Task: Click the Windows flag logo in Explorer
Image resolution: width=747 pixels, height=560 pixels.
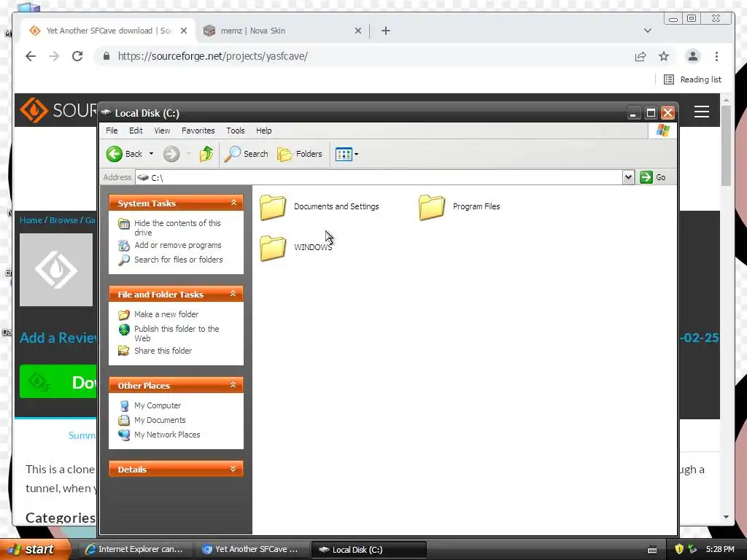Action: pos(662,131)
